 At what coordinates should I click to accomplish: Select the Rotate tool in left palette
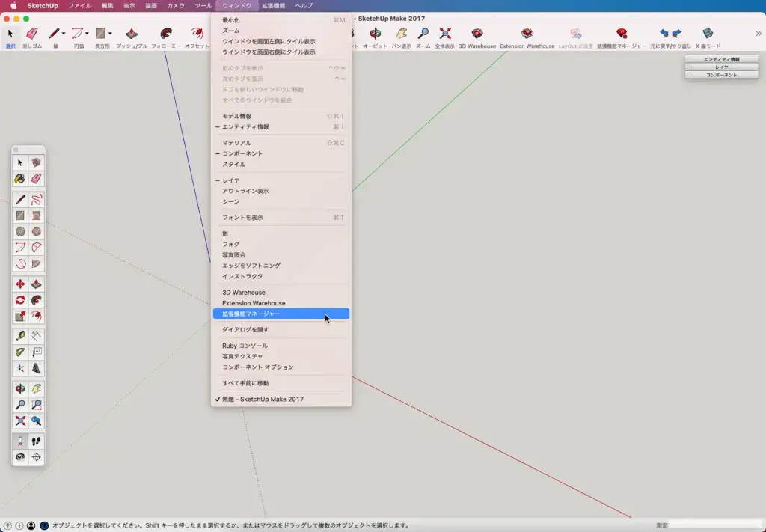pos(20,301)
